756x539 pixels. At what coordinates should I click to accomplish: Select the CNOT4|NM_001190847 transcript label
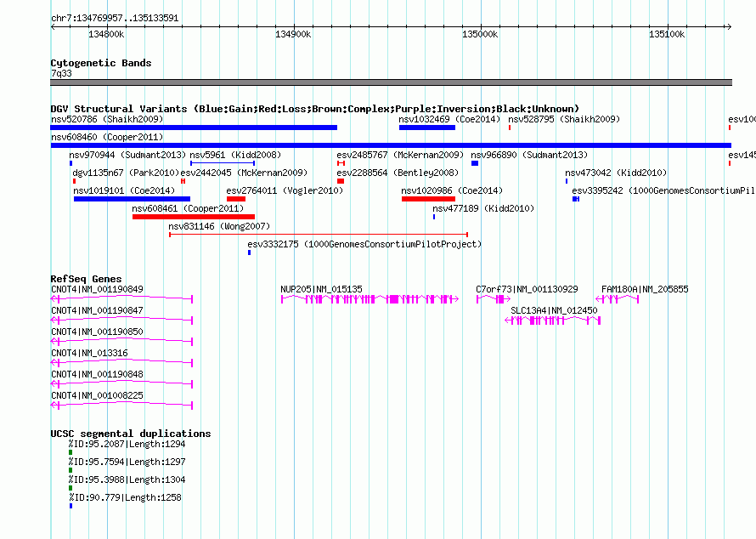click(x=97, y=310)
